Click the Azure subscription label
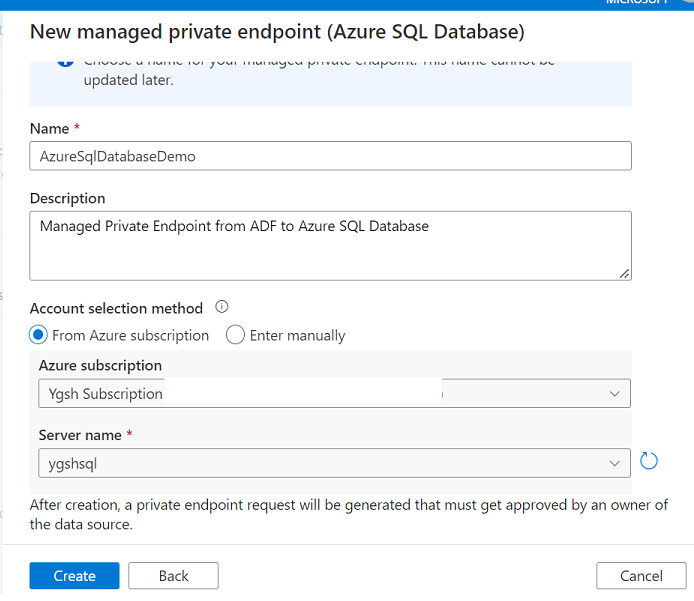Image resolution: width=694 pixels, height=601 pixels. pos(100,365)
